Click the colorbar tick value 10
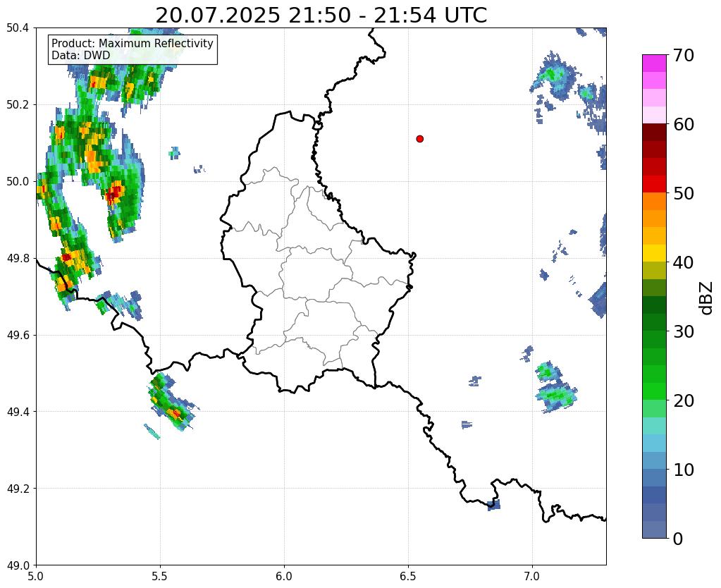Viewport: 721px width, 588px height. [x=684, y=470]
